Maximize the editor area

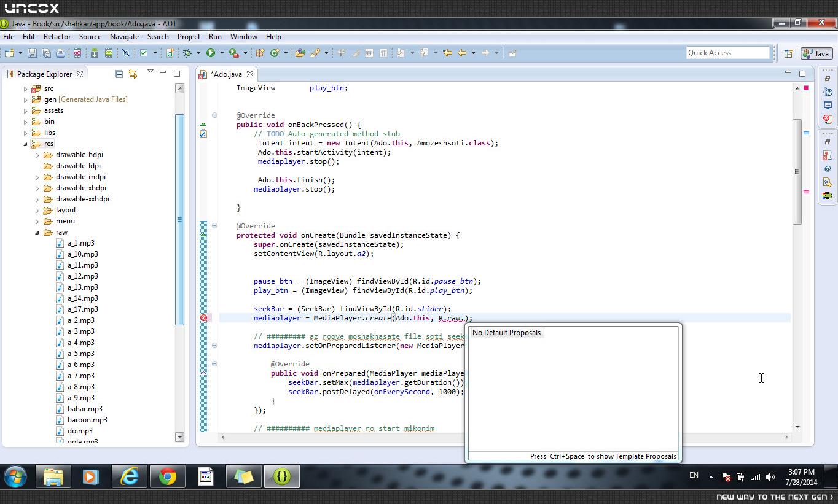tap(802, 74)
